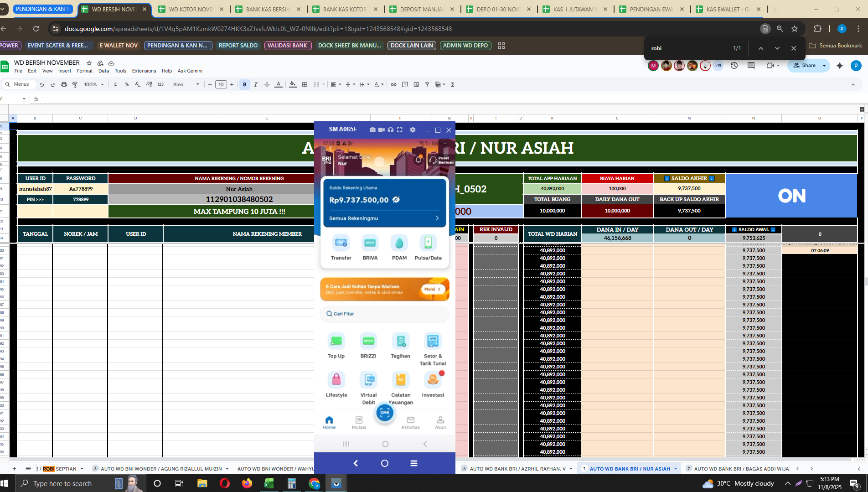
Task: Launch Calculator from the Windows taskbar
Action: (x=292, y=483)
